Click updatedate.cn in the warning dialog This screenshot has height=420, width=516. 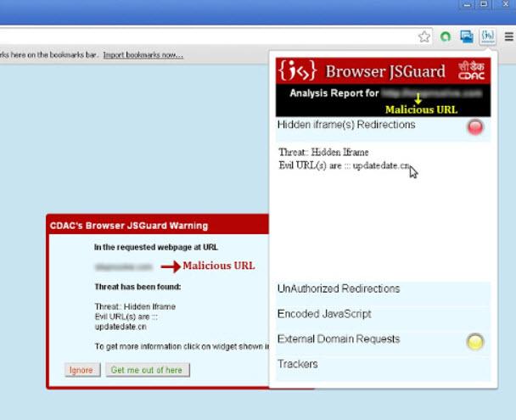point(121,327)
